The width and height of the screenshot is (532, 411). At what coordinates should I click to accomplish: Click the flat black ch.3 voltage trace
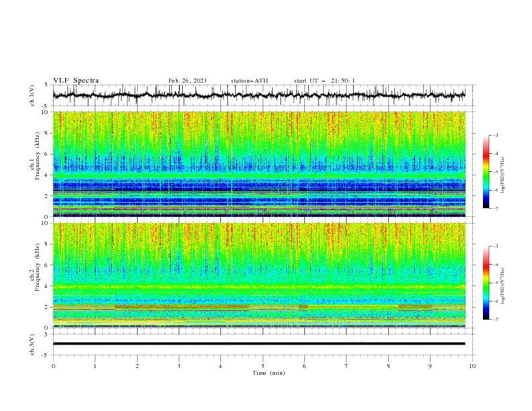click(259, 344)
